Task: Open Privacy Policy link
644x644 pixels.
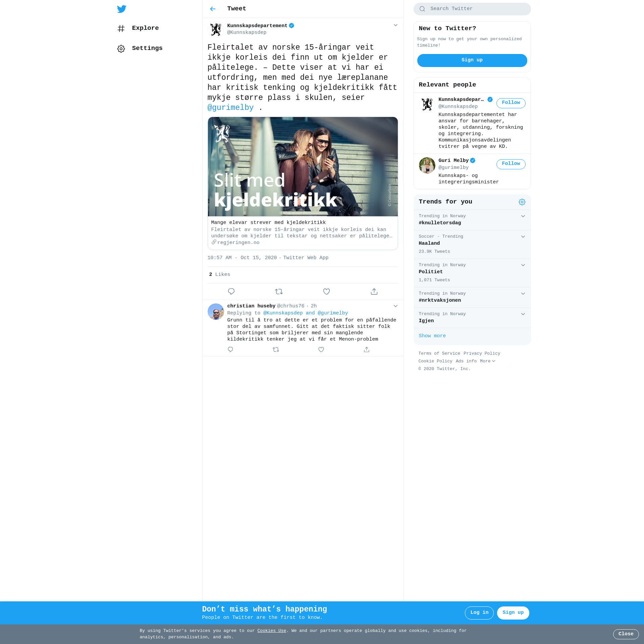Action: [x=482, y=354]
